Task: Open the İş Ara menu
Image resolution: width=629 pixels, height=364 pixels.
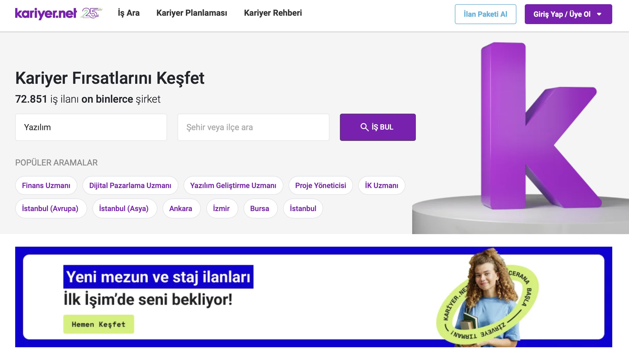Action: [129, 13]
